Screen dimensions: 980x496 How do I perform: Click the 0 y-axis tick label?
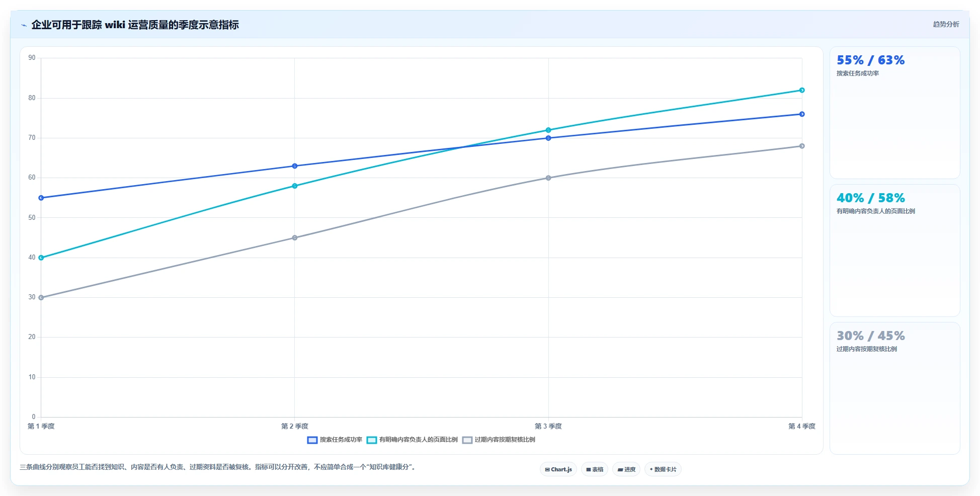coord(34,417)
